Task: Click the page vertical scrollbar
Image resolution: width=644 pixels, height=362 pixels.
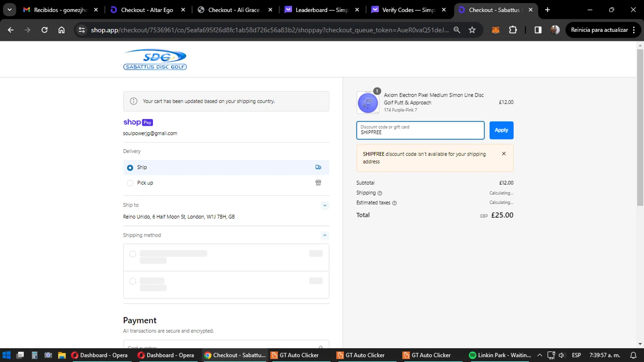Action: pyautogui.click(x=640, y=128)
